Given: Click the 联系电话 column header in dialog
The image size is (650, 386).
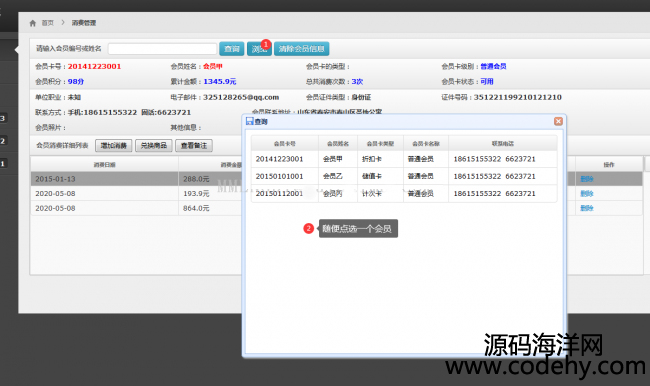Looking at the screenshot, I should tap(503, 144).
